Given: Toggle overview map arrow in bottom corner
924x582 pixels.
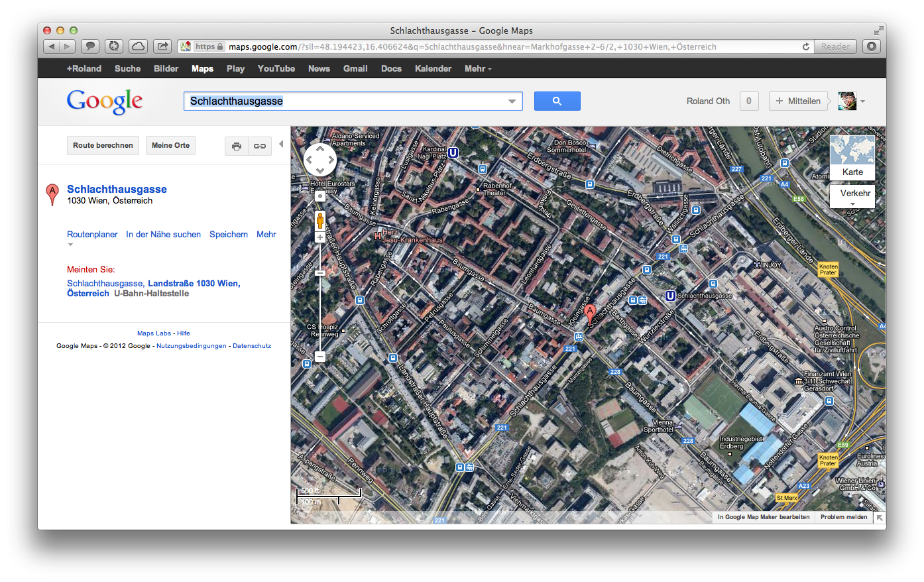Looking at the screenshot, I should 880,518.
